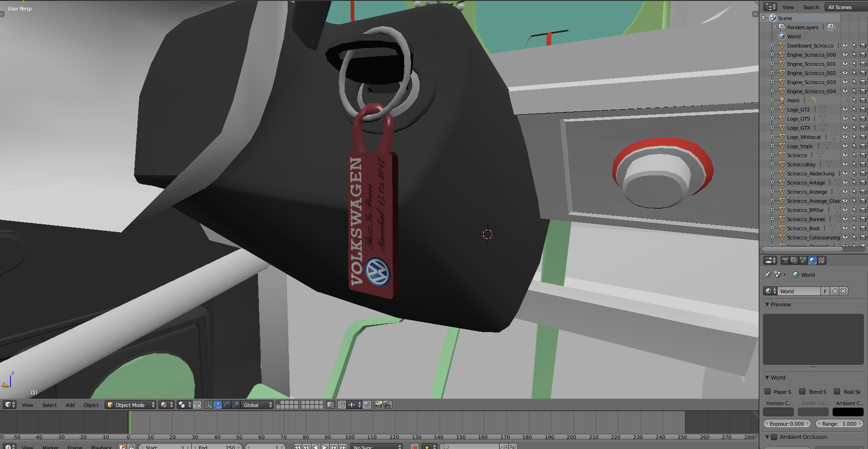
Task: Click the OpenGL render animation clapper icon
Action: click(x=387, y=405)
